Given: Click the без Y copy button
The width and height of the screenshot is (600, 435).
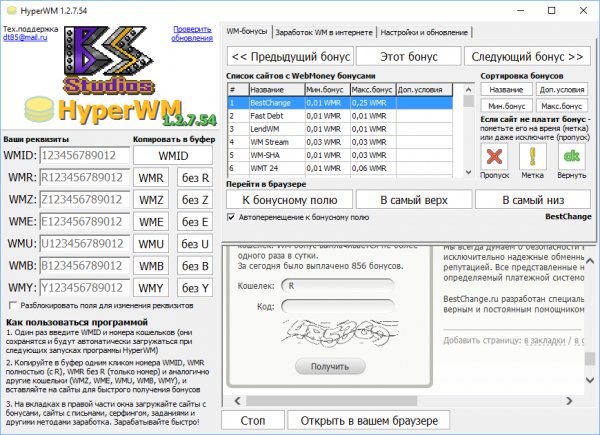Looking at the screenshot, I should click(x=195, y=288).
